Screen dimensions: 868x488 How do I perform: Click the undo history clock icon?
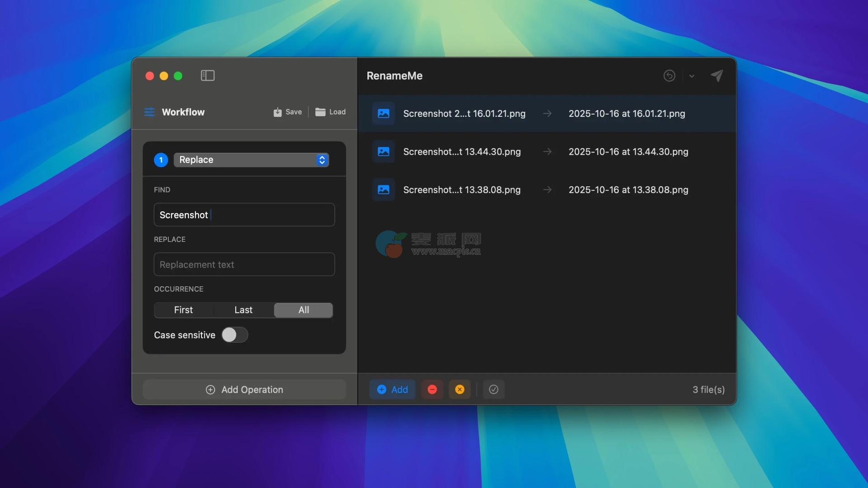pyautogui.click(x=669, y=75)
